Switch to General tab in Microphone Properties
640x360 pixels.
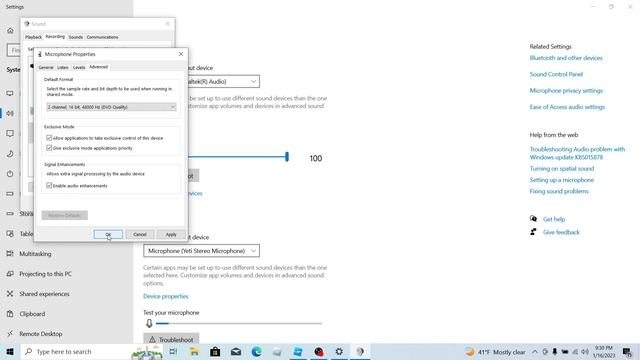tap(46, 67)
